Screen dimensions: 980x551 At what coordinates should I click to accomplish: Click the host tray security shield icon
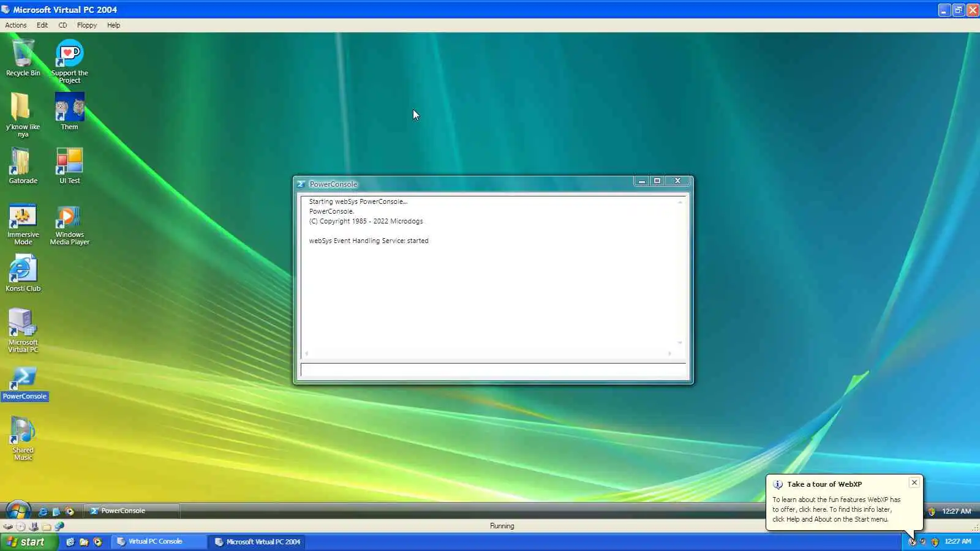pos(935,542)
